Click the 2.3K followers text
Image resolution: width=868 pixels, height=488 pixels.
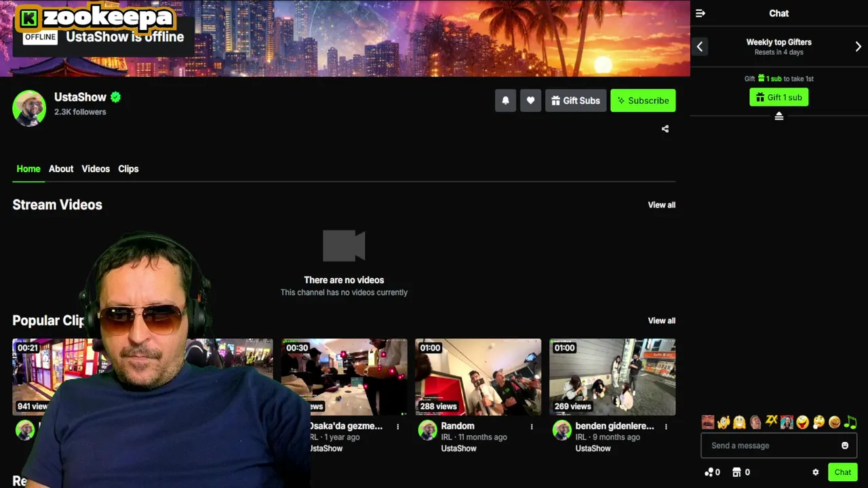(x=80, y=112)
